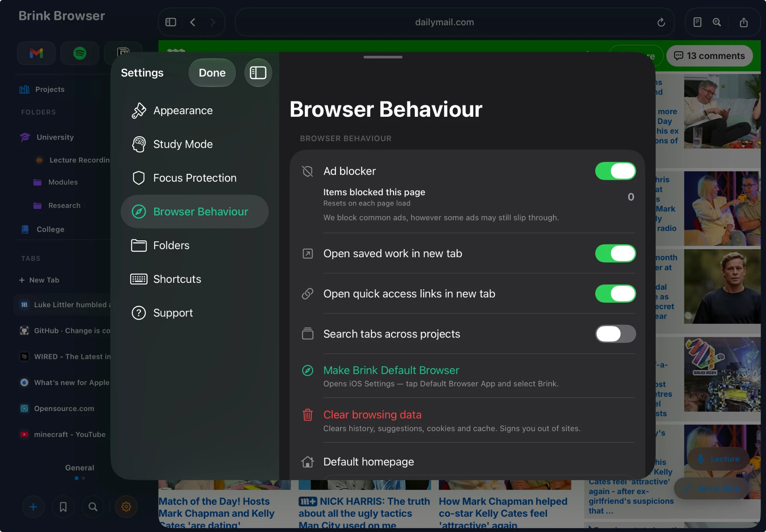Click the General project page label
The image size is (766, 532).
click(x=80, y=468)
